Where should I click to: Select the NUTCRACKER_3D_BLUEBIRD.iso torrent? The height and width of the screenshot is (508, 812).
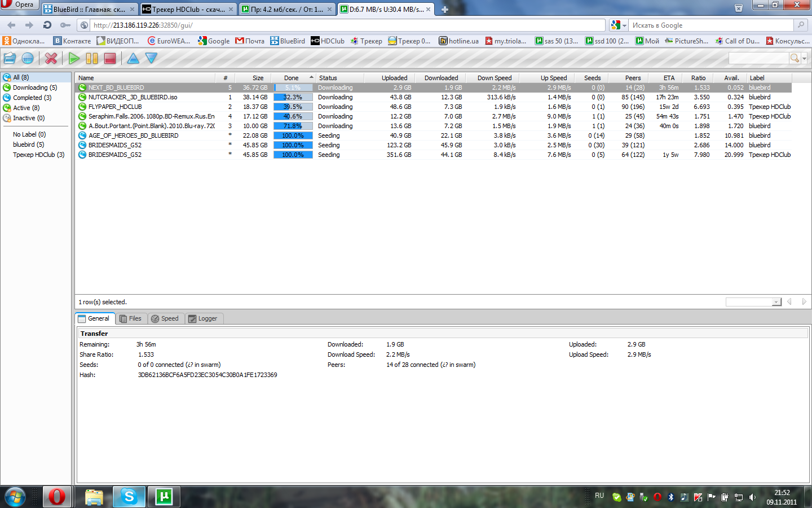tap(433, 97)
